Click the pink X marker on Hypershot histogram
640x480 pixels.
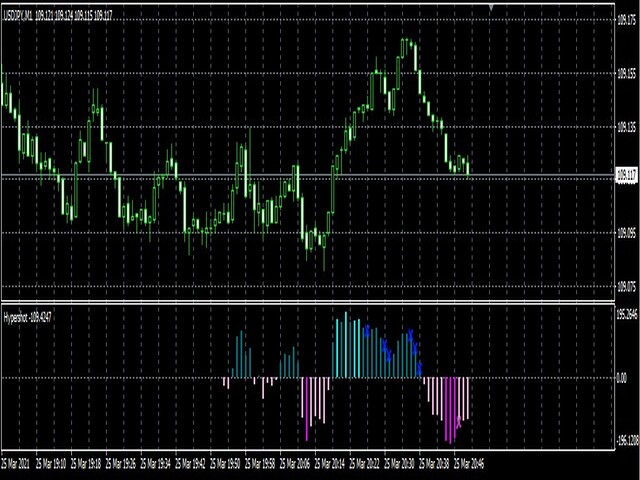pyautogui.click(x=459, y=422)
